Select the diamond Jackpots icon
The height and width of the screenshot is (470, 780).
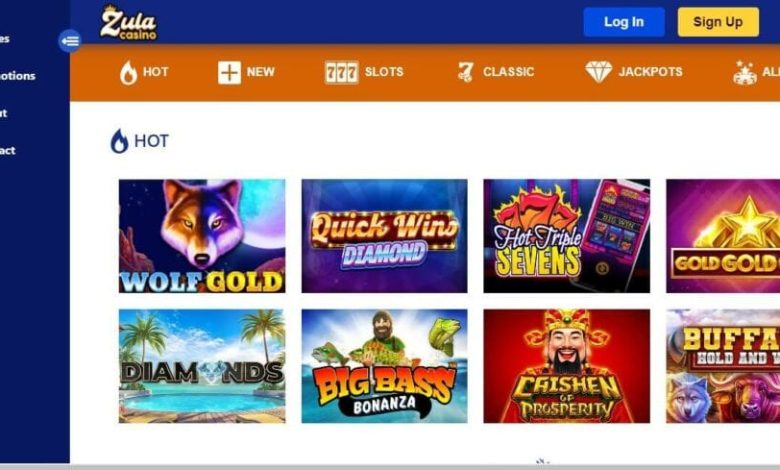(x=598, y=73)
